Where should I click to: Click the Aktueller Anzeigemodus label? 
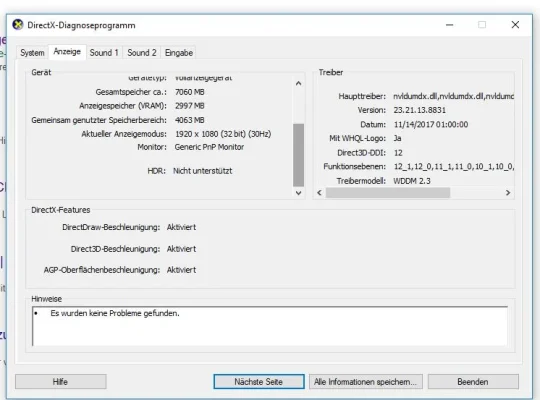(124, 134)
